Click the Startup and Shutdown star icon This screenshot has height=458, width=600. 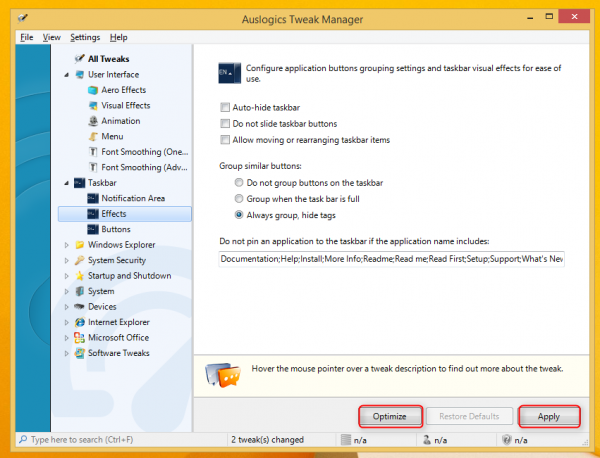click(80, 275)
